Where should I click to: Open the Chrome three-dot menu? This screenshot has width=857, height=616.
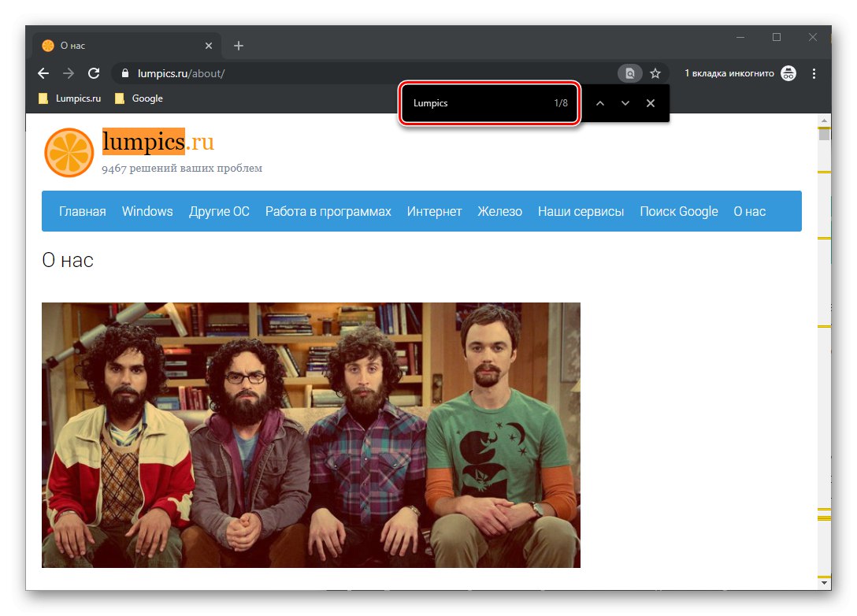pyautogui.click(x=814, y=73)
